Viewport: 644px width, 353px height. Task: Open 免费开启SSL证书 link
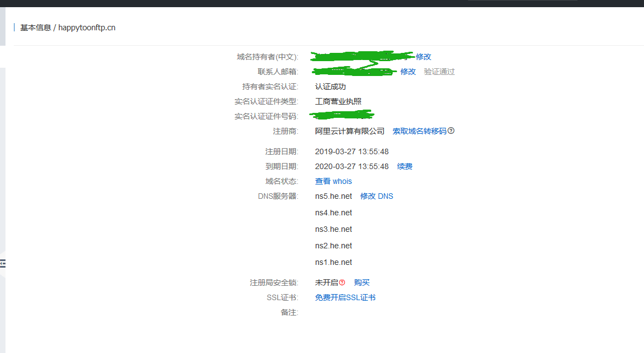(x=345, y=297)
